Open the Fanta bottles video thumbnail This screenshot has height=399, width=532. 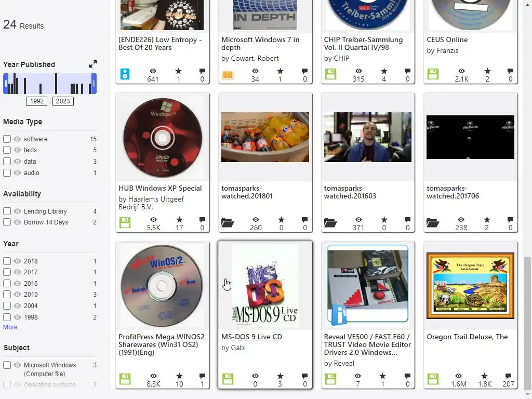tap(265, 137)
